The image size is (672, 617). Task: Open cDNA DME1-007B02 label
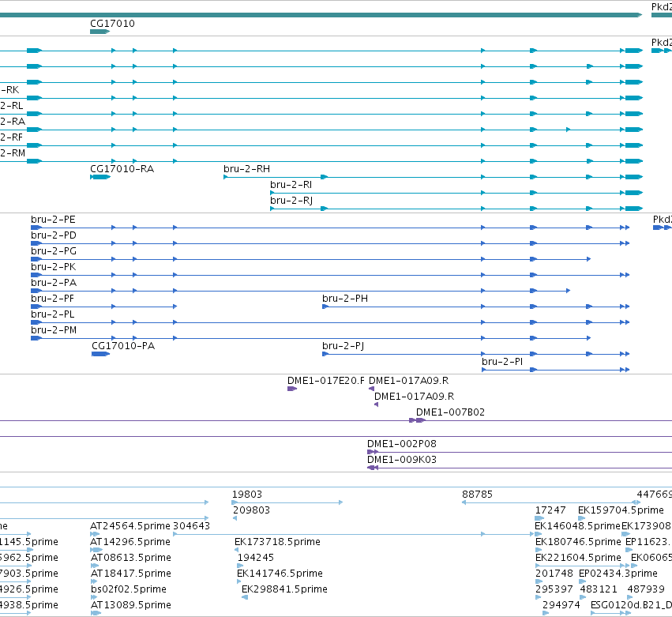[450, 412]
